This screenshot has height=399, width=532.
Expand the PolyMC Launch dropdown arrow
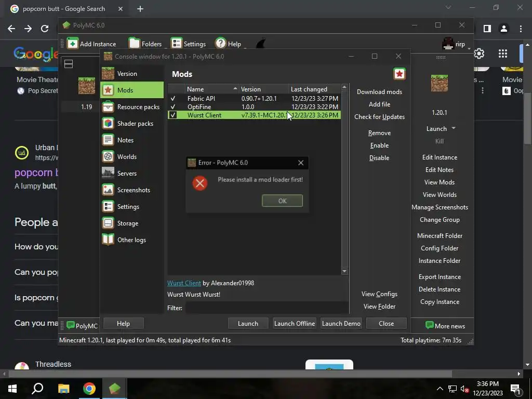click(454, 128)
